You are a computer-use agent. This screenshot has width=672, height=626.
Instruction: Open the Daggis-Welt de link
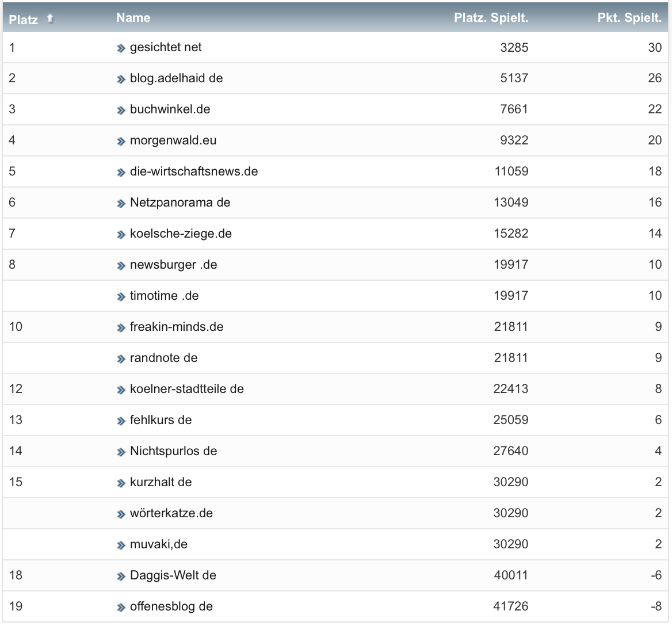pos(173,575)
